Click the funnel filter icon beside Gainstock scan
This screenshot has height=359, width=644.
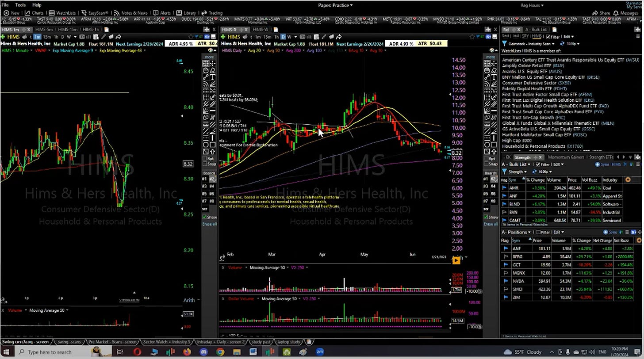coord(505,43)
